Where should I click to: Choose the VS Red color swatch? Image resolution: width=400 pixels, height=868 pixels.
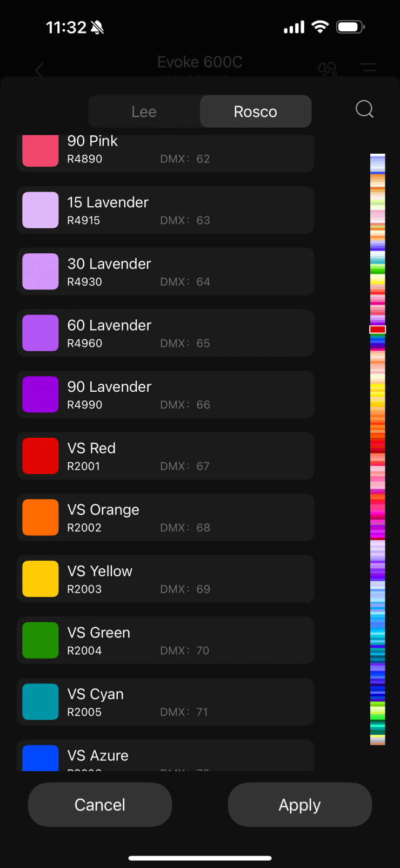41,456
